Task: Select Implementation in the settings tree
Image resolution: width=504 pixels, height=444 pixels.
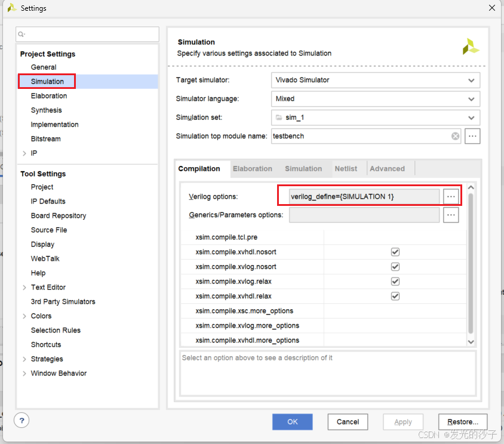Action: [54, 125]
